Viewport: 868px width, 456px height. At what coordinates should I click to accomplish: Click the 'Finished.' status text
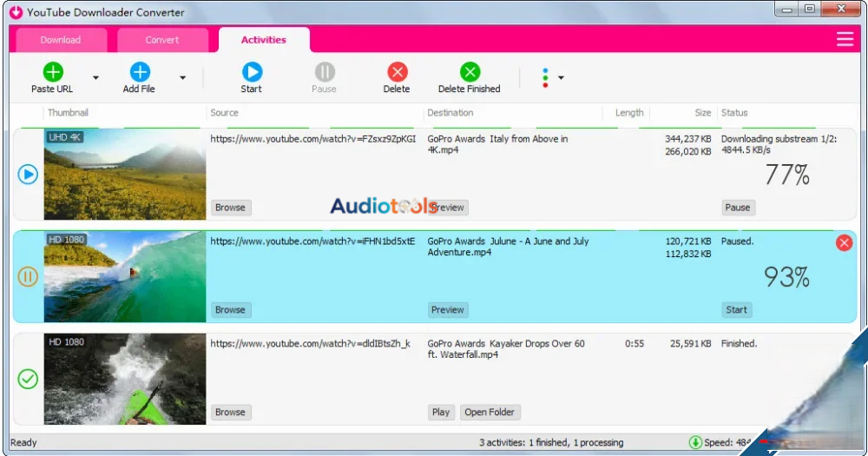739,344
